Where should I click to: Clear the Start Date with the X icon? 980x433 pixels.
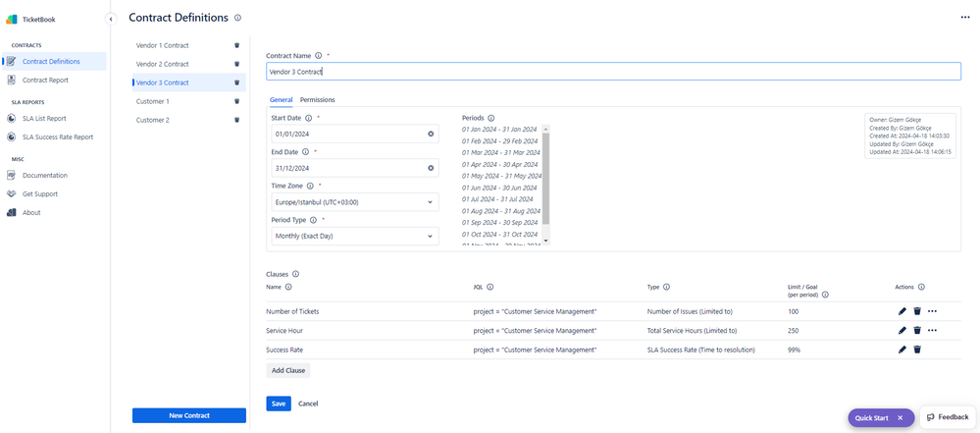430,134
